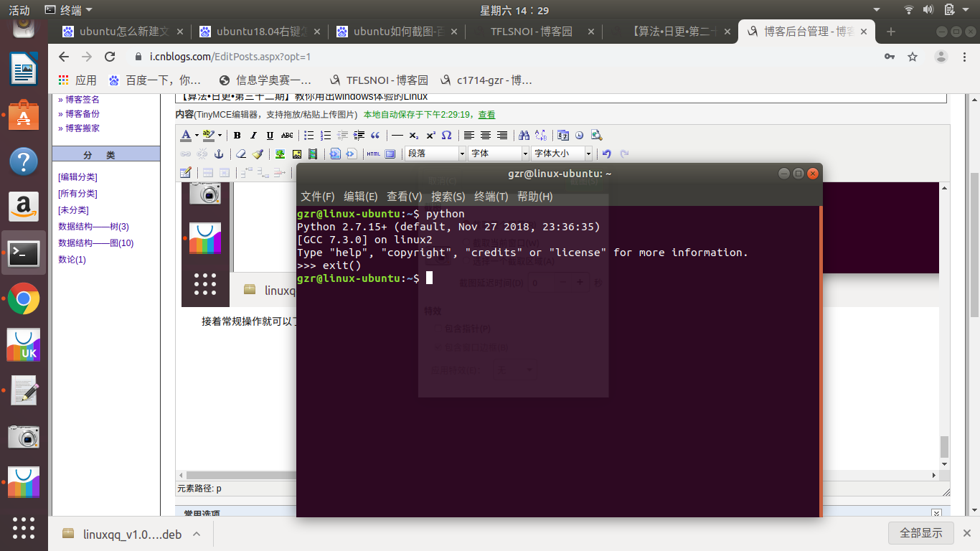Apply italic formatting in editor
This screenshot has height=551, width=980.
point(253,136)
